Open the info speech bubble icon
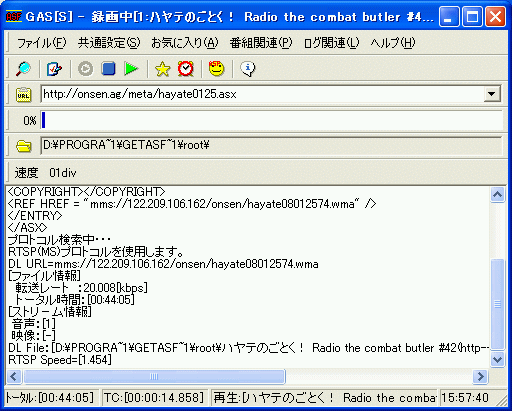The image size is (512, 411). click(248, 69)
